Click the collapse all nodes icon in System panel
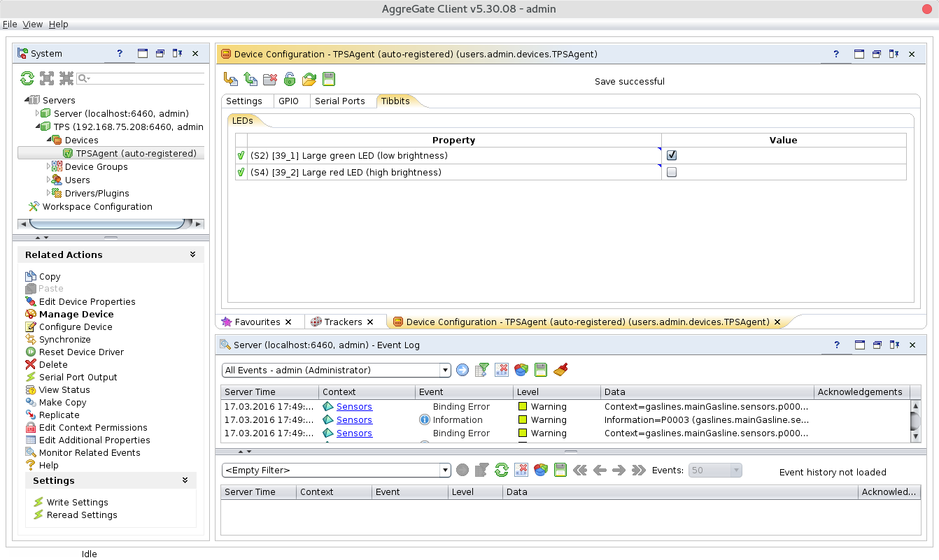The image size is (939, 560). 66,78
